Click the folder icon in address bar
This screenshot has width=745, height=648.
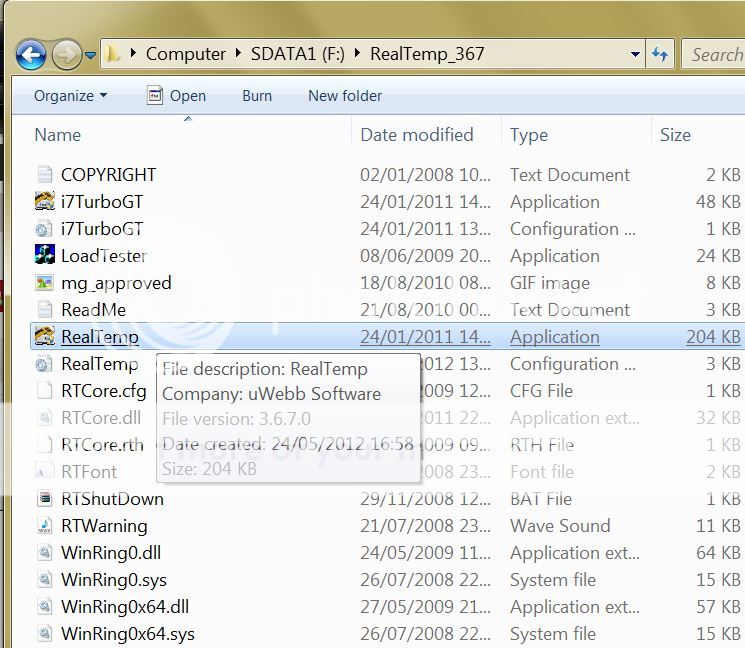[x=113, y=54]
